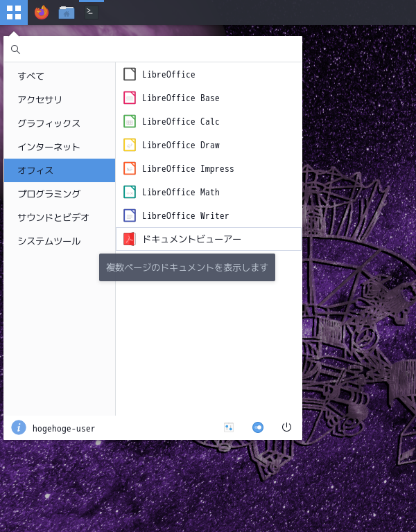
Task: Click the user info icon
Action: (x=19, y=427)
